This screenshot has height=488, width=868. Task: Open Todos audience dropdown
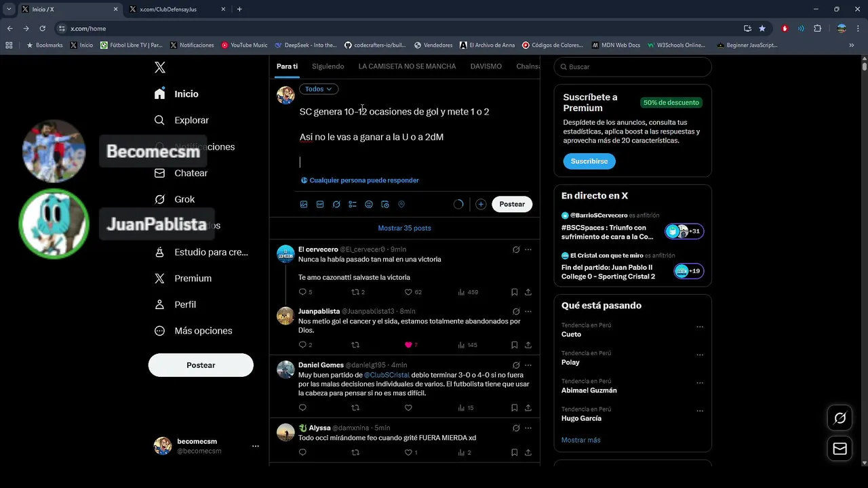(319, 89)
